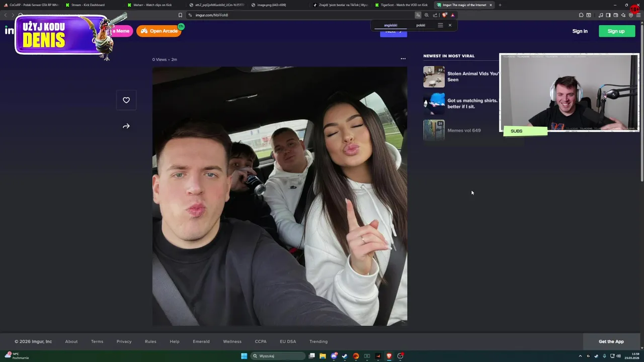Click the orange Open Arcade button
The width and height of the screenshot is (644, 362).
[159, 31]
